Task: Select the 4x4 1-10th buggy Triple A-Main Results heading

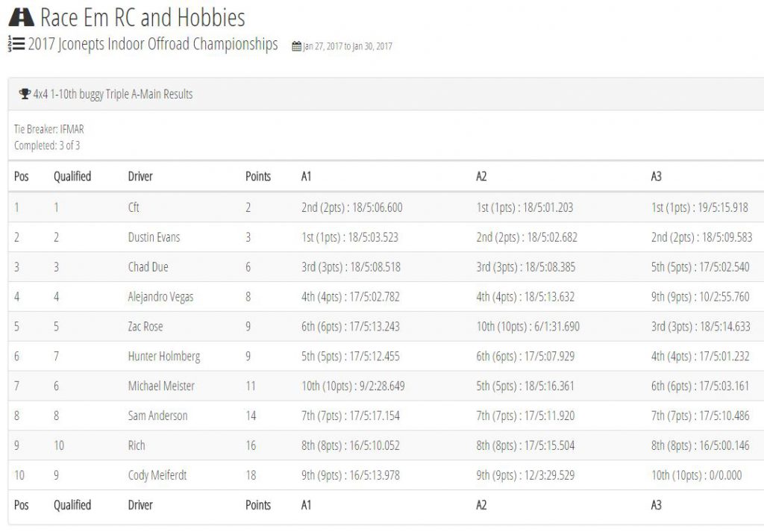Action: coord(113,94)
